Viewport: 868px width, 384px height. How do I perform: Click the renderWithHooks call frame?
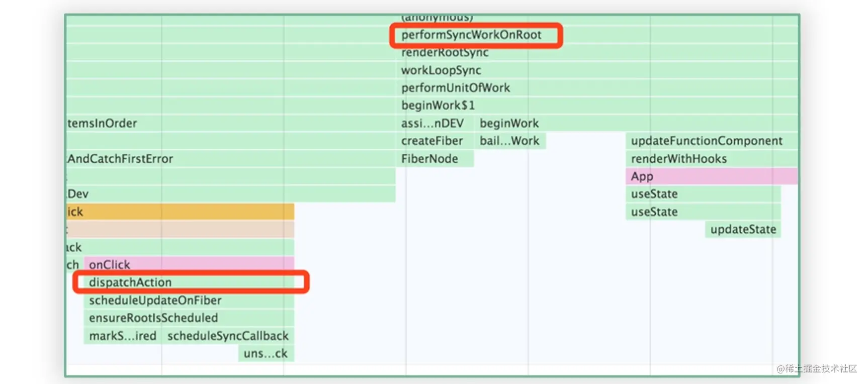click(712, 159)
